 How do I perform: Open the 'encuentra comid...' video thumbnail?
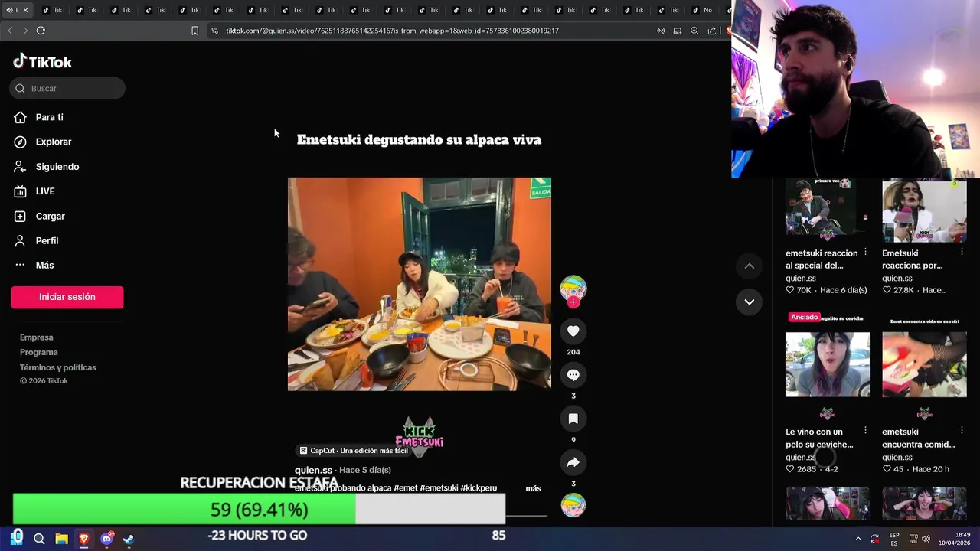click(x=924, y=364)
